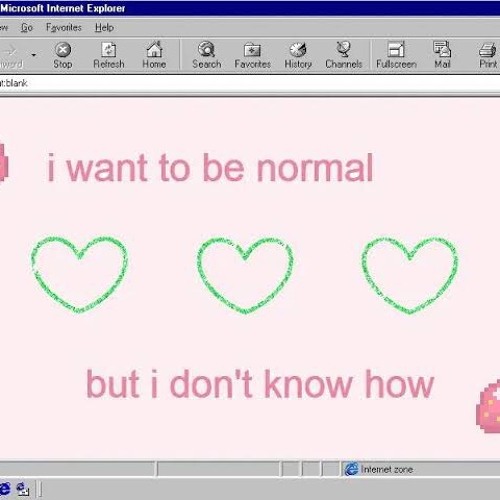Open the Search pane
This screenshot has width=500, height=500.
tap(206, 55)
